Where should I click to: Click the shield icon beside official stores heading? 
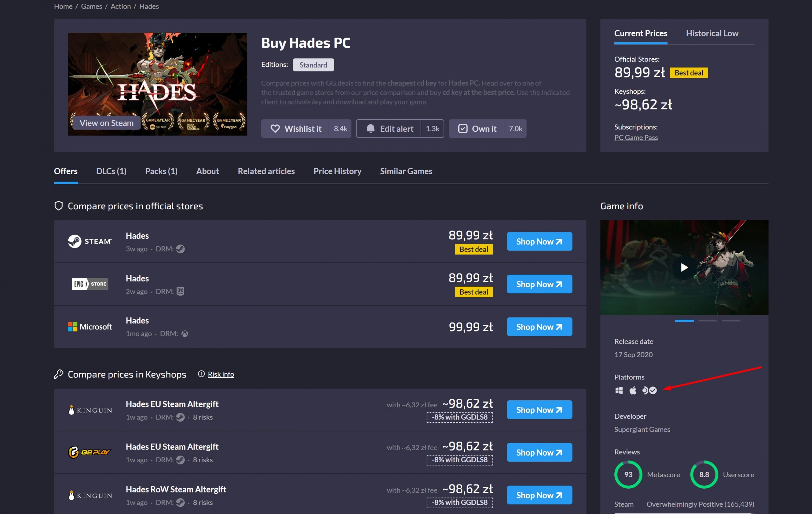click(x=59, y=206)
